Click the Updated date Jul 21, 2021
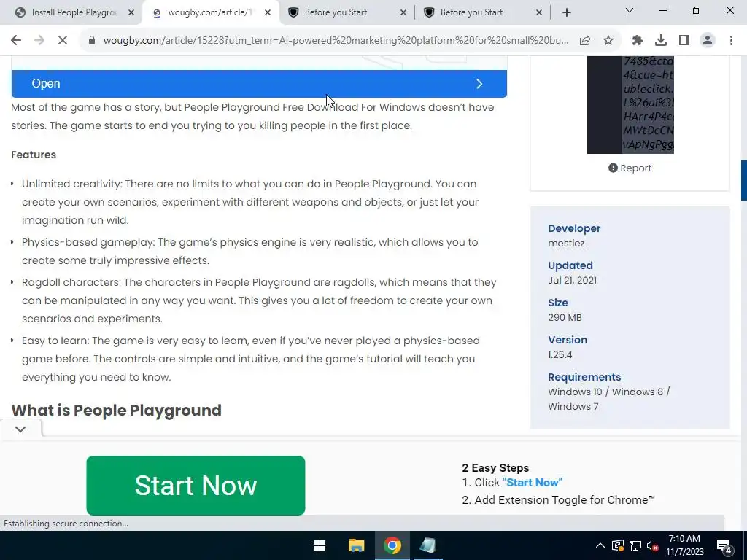The height and width of the screenshot is (560, 747). 572,280
